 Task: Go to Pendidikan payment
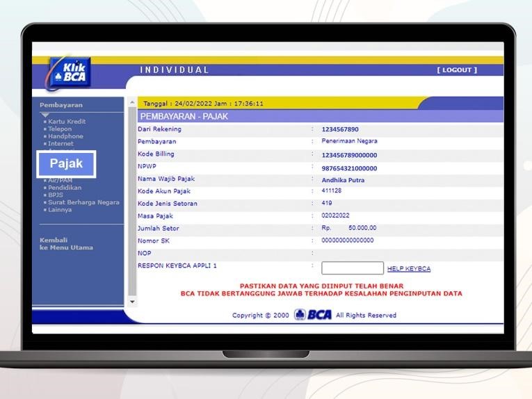(65, 188)
